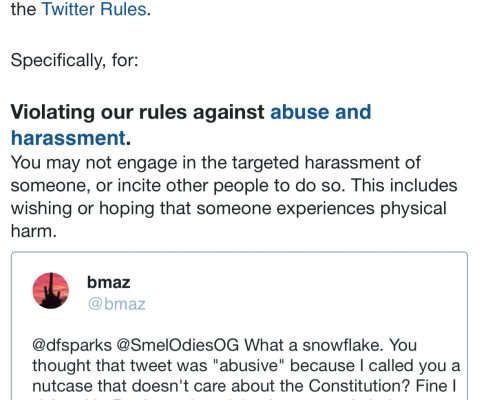Click the quoted word "abusive" in the tweet
Viewport: 495px width, 400px height.
pos(248,366)
